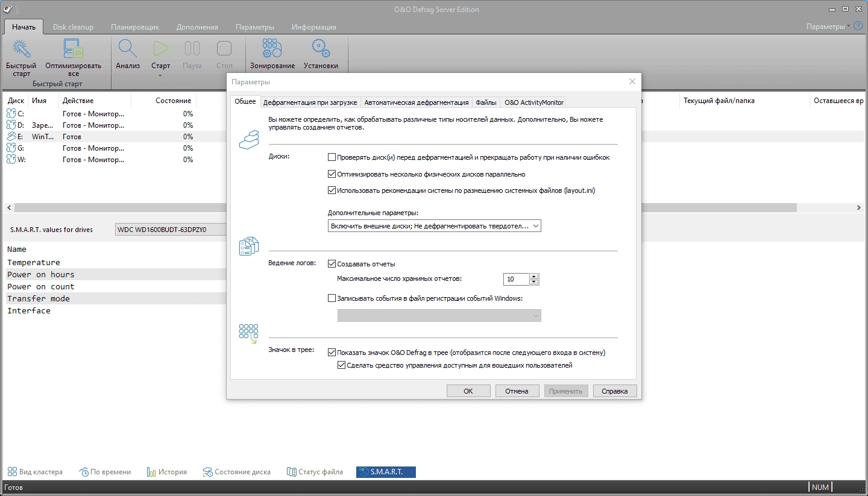The image size is (868, 496).
Task: Switch to the Вид кластера view
Action: pyautogui.click(x=35, y=472)
